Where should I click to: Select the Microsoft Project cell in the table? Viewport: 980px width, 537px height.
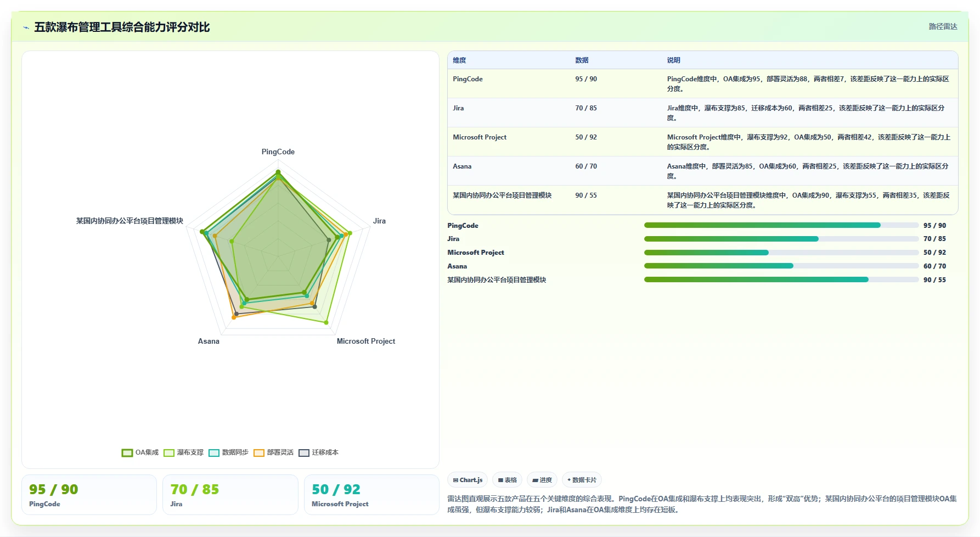509,142
